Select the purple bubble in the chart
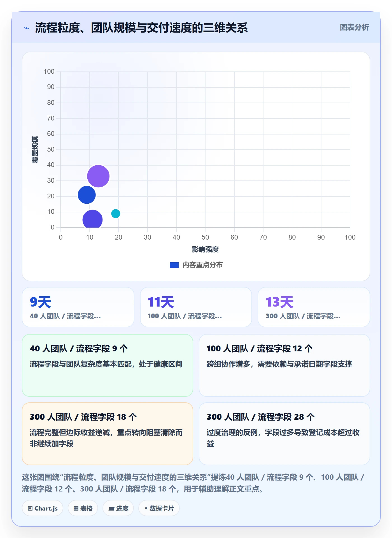Viewport: 392px width, 538px height. point(98,176)
